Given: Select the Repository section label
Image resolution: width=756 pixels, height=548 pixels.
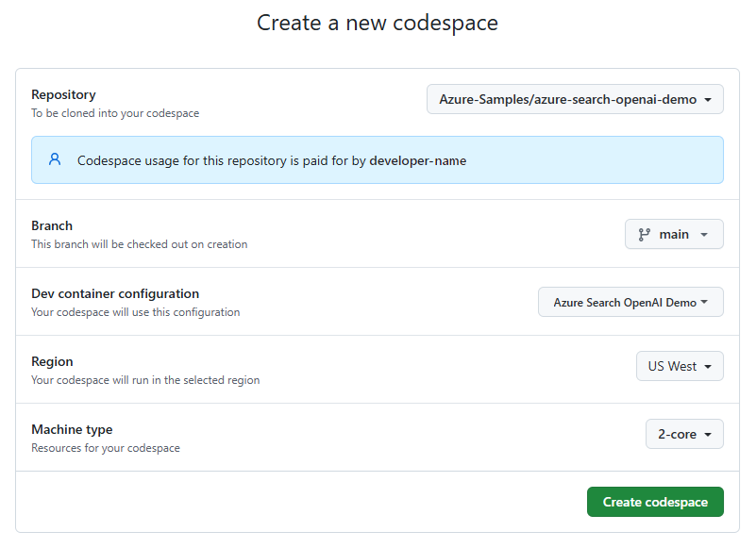Looking at the screenshot, I should 63,94.
